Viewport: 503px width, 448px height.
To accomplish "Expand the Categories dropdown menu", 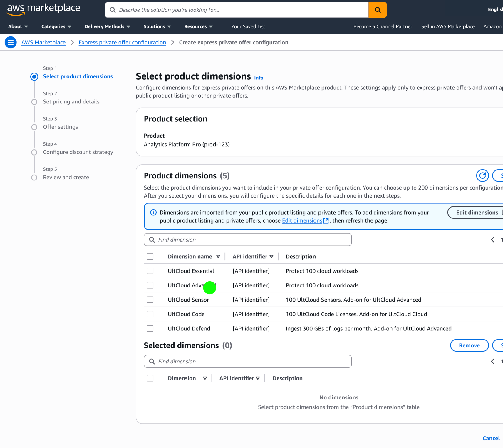I will (56, 26).
